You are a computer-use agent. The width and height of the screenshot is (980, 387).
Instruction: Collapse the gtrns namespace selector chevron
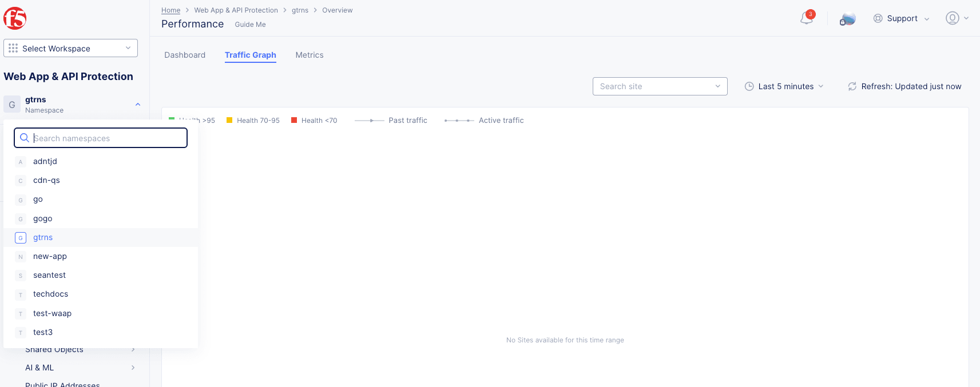(x=138, y=105)
